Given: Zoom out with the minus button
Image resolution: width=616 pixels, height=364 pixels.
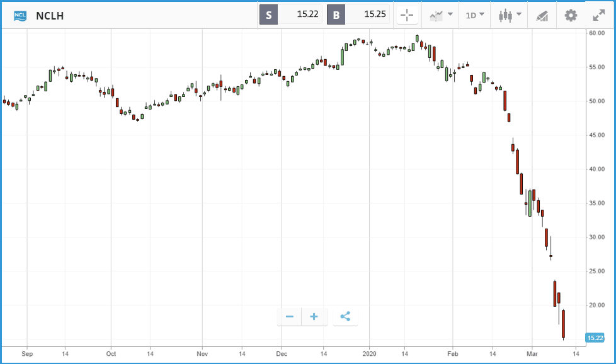Looking at the screenshot, I should click(x=290, y=317).
